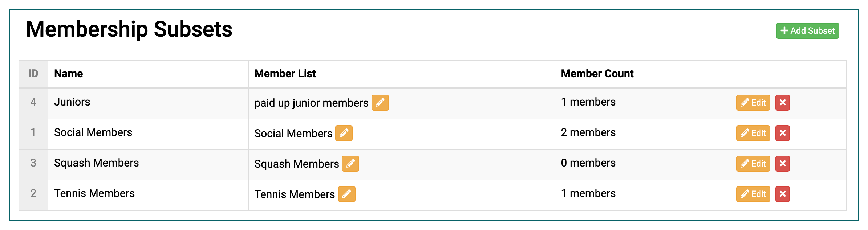
Task: Open pencil icon beside Social Members list
Action: 344,133
